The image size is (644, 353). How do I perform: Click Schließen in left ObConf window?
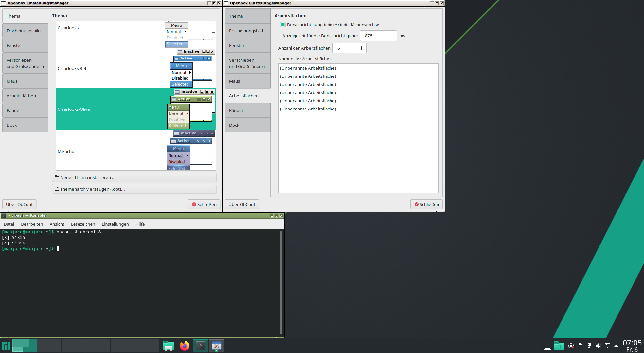204,204
